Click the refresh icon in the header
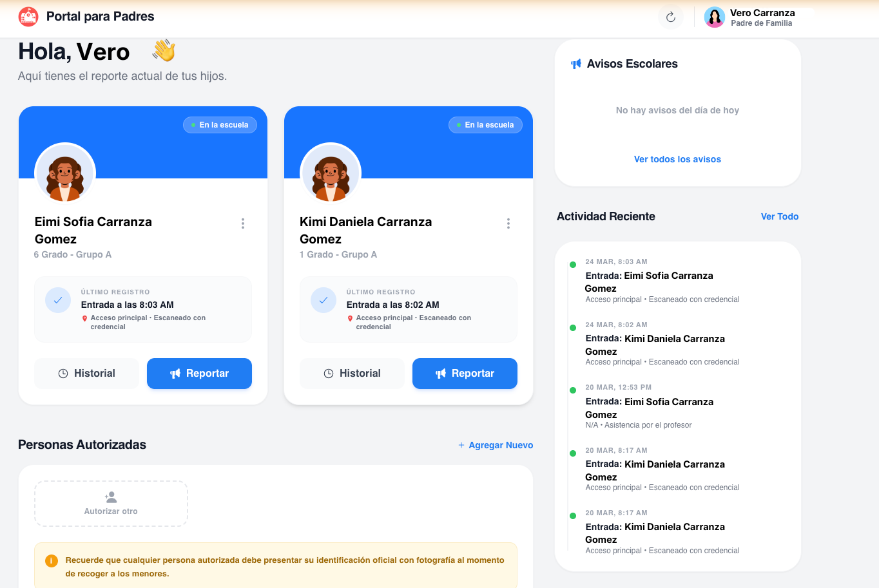Screen dimensions: 879x588 coord(670,17)
